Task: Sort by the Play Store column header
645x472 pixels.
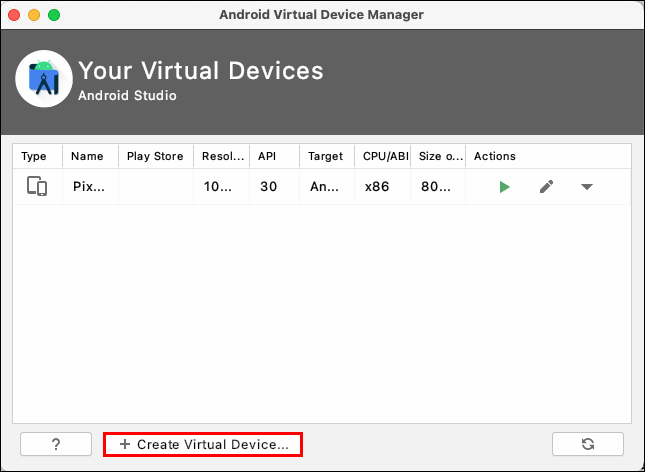Action: click(x=156, y=156)
